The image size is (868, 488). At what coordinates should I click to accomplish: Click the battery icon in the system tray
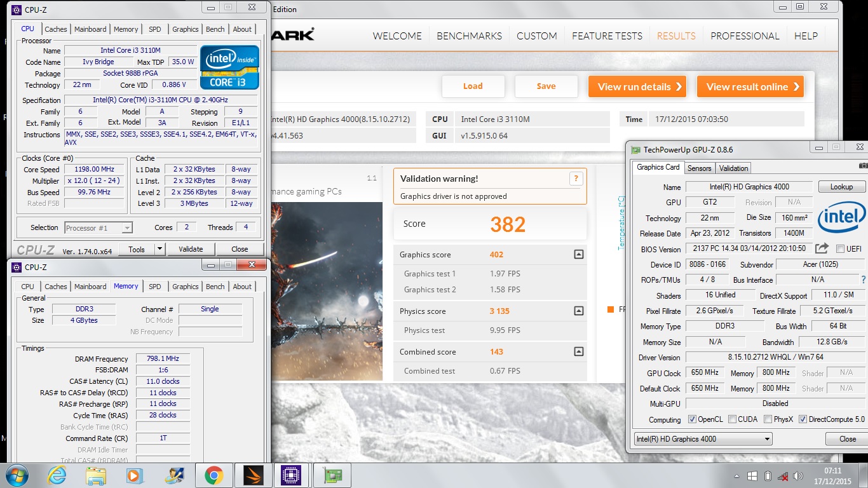click(x=768, y=476)
